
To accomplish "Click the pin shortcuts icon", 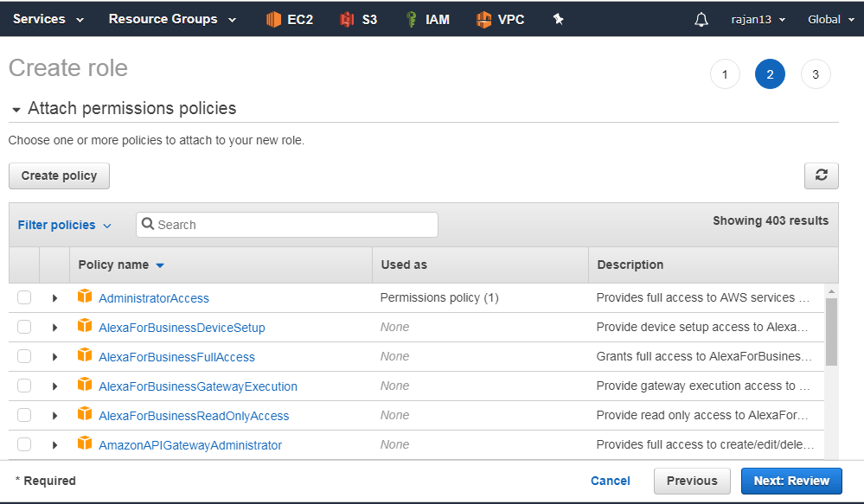I will click(x=558, y=19).
